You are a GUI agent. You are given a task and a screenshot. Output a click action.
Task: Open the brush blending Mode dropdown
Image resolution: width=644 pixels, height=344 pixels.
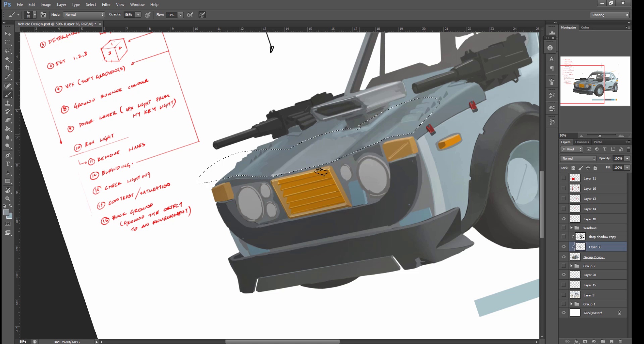pos(84,15)
